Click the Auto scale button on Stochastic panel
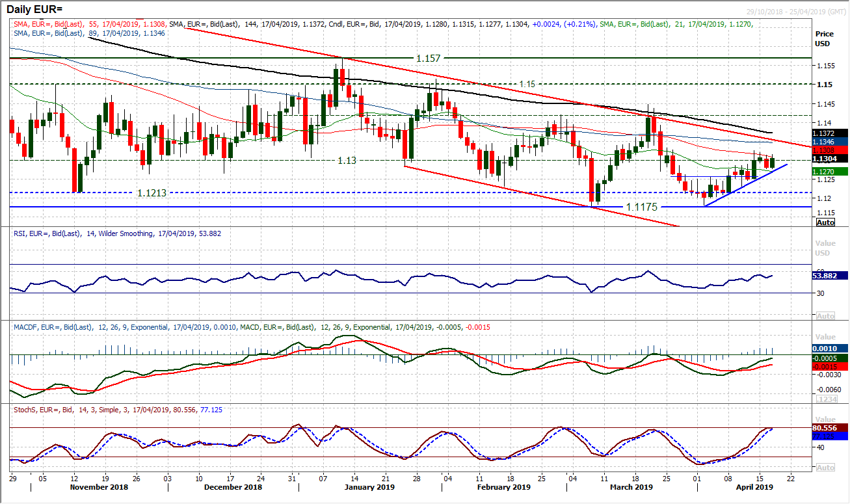The image size is (850, 504). pyautogui.click(x=825, y=468)
